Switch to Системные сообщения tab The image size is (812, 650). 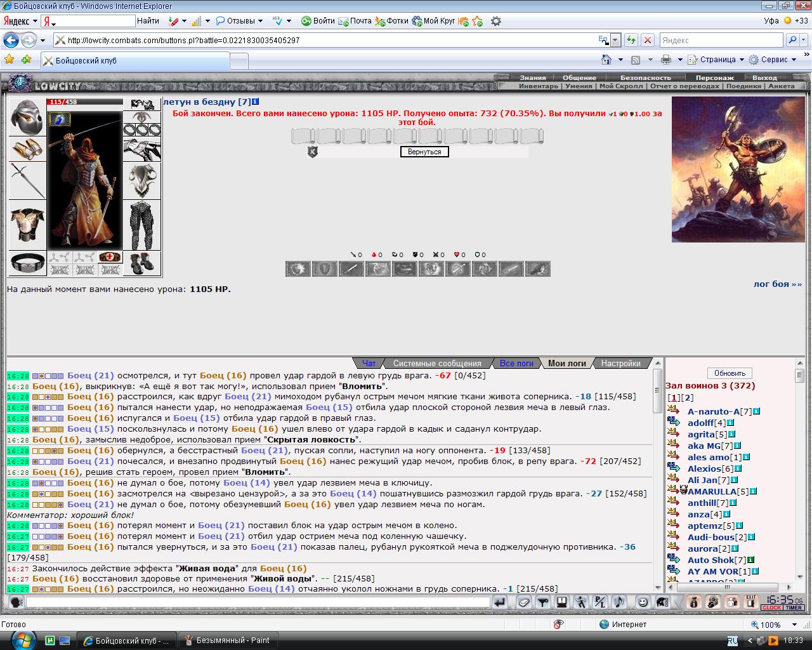tap(437, 363)
